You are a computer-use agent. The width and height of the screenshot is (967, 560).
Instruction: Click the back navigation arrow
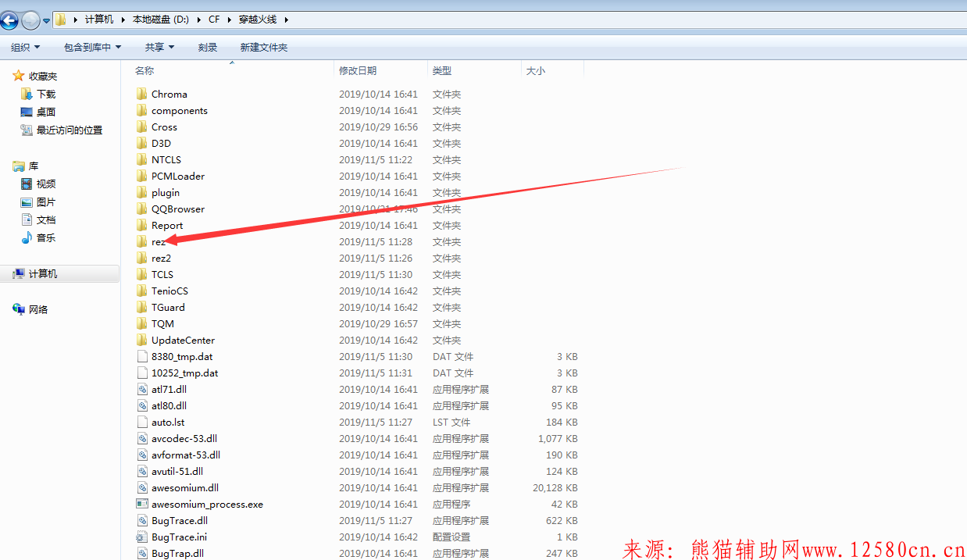[x=9, y=20]
